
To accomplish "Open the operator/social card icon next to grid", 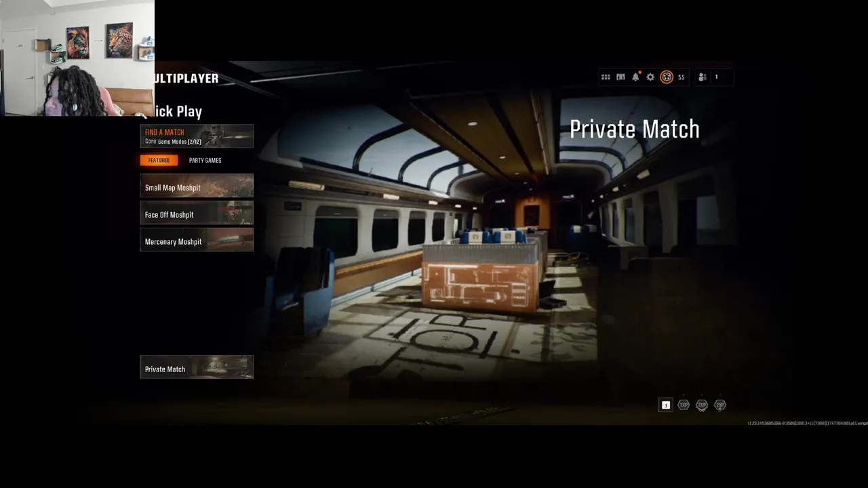I will 620,77.
